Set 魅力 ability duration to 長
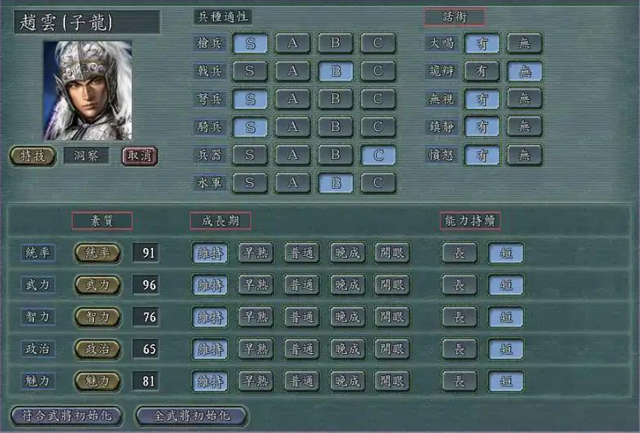The width and height of the screenshot is (640, 433). tap(460, 381)
